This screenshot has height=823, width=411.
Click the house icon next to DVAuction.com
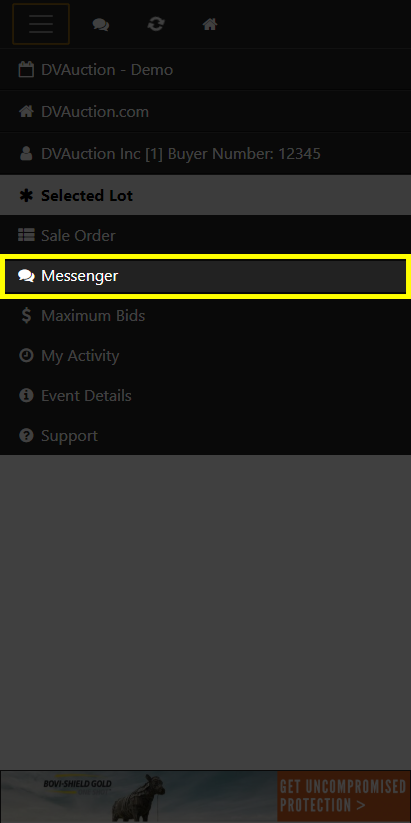point(26,111)
